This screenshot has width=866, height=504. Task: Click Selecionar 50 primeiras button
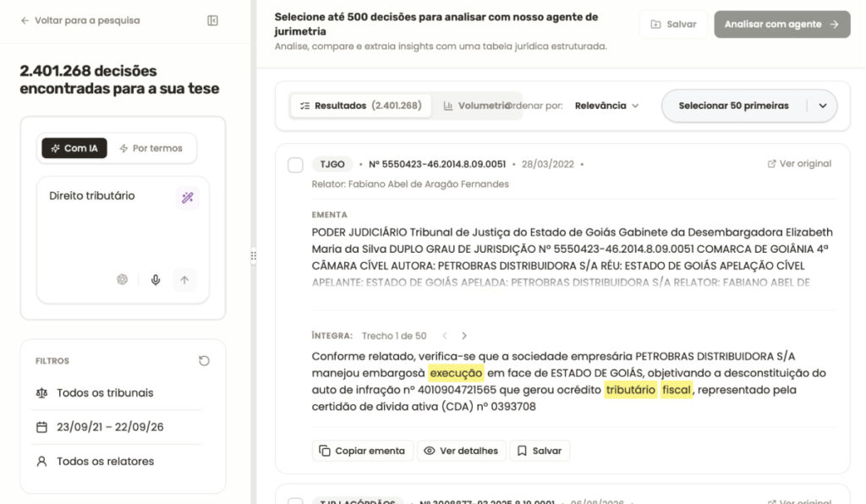point(733,106)
